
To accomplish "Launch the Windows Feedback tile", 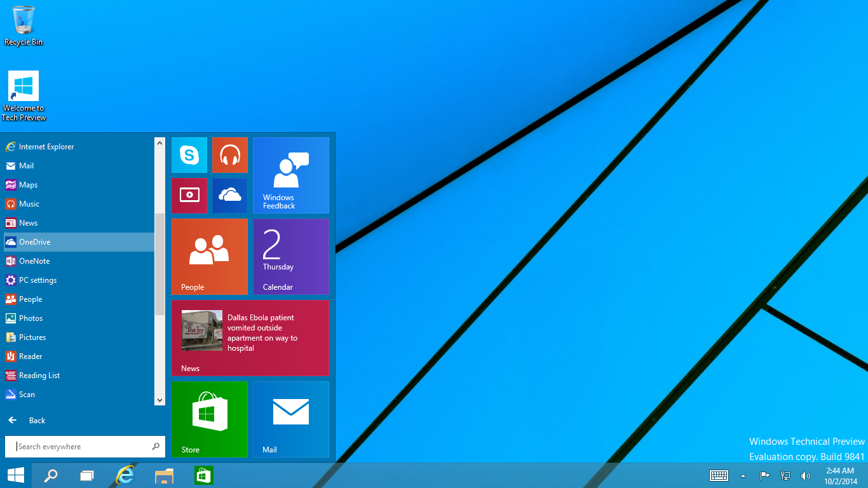I will coord(291,175).
